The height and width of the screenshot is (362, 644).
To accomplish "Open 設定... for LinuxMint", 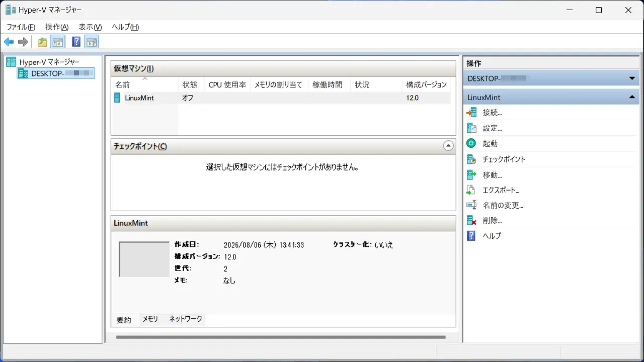I will (493, 128).
